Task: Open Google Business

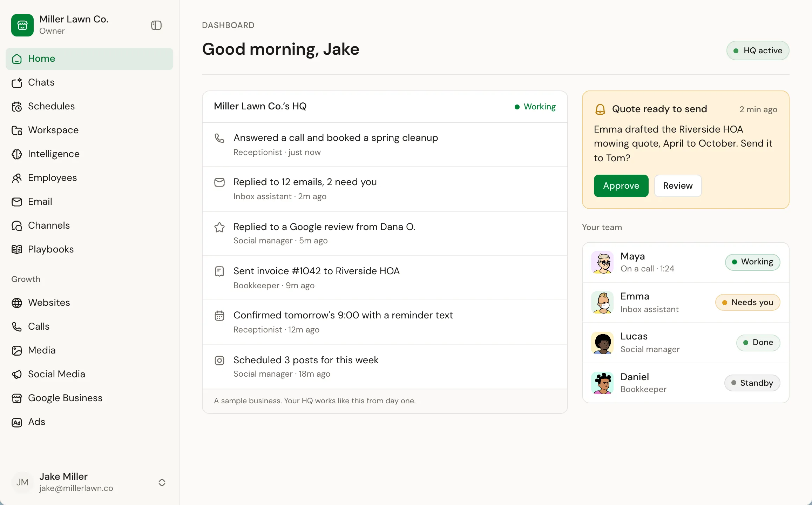Action: pos(89,398)
